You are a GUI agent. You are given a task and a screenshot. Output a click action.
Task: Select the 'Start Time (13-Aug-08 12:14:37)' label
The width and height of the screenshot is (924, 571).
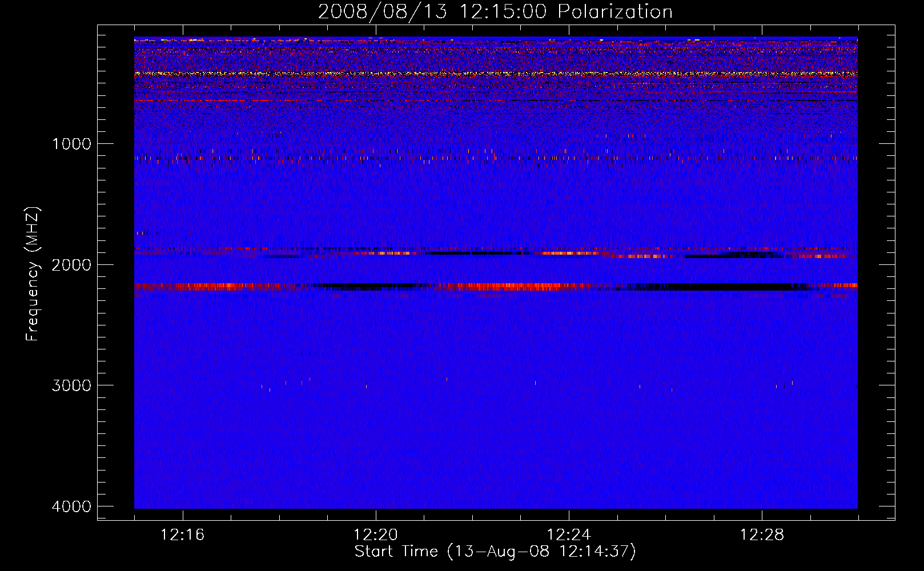coord(495,552)
